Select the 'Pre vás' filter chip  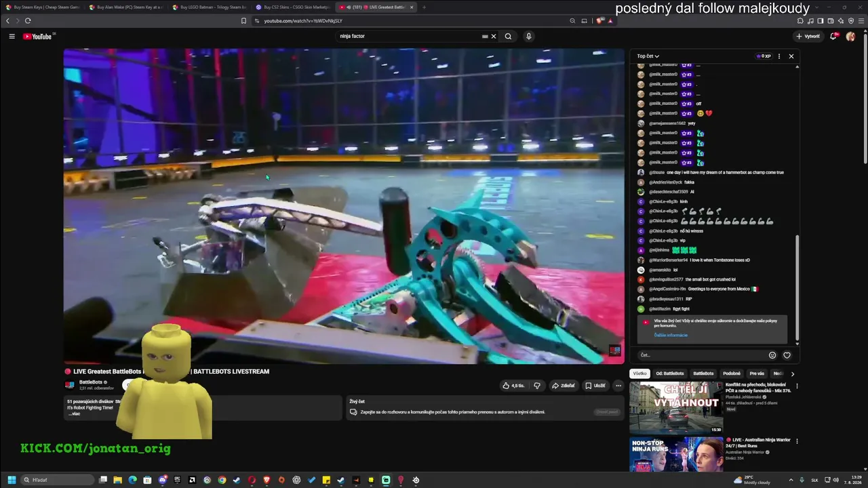click(757, 373)
